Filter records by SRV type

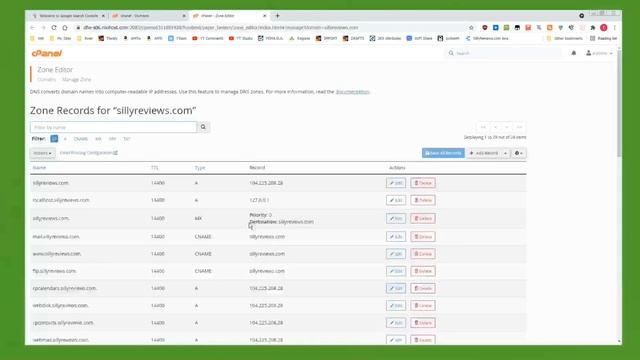[x=112, y=139]
